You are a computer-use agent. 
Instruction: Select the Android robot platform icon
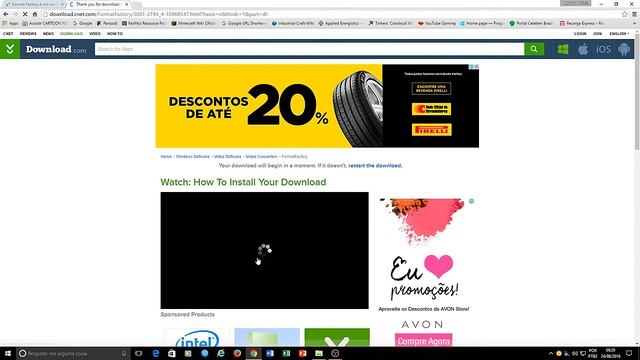pos(624,49)
